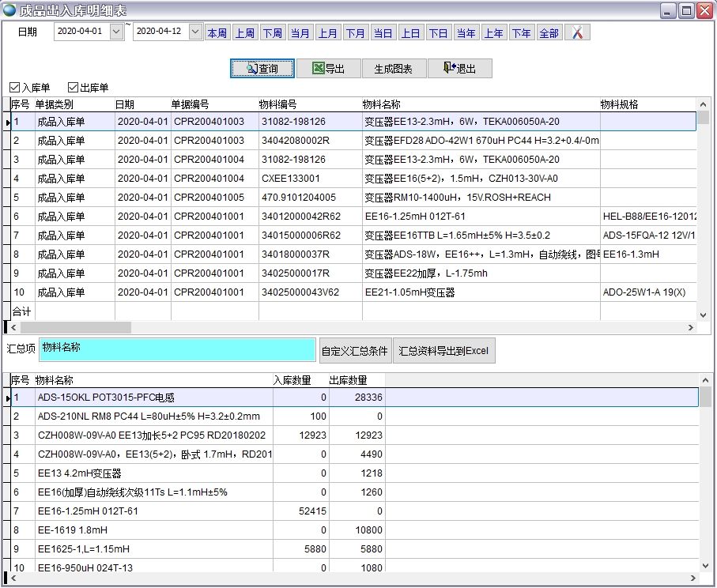
Task: Select the 本周 date shortcut
Action: coord(217,32)
